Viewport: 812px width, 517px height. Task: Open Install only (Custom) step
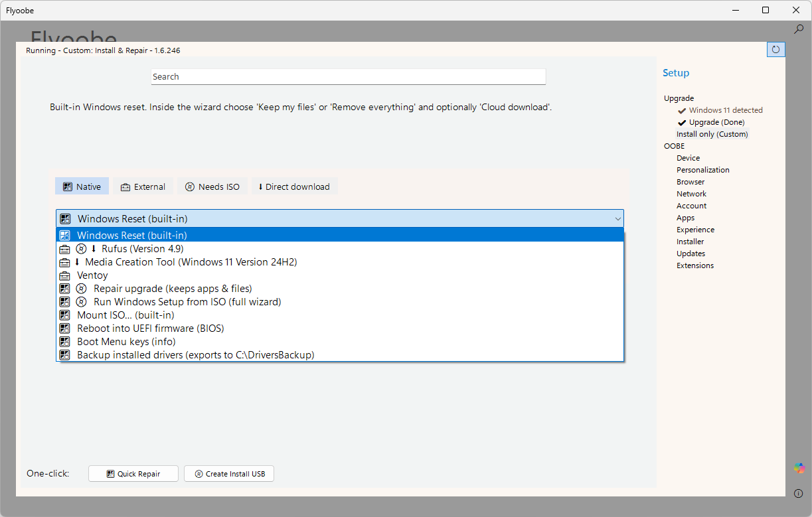click(x=712, y=134)
